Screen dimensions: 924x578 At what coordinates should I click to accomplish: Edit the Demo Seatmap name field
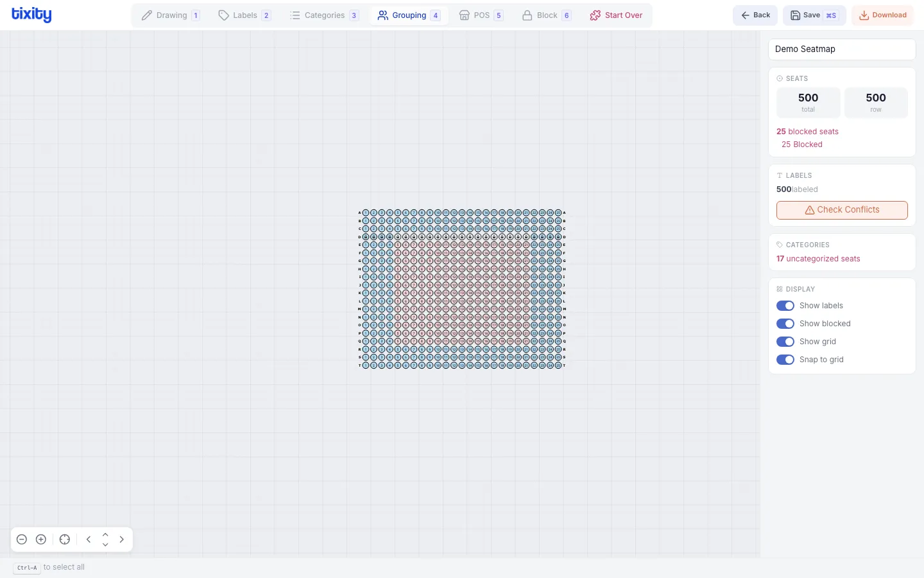[841, 49]
